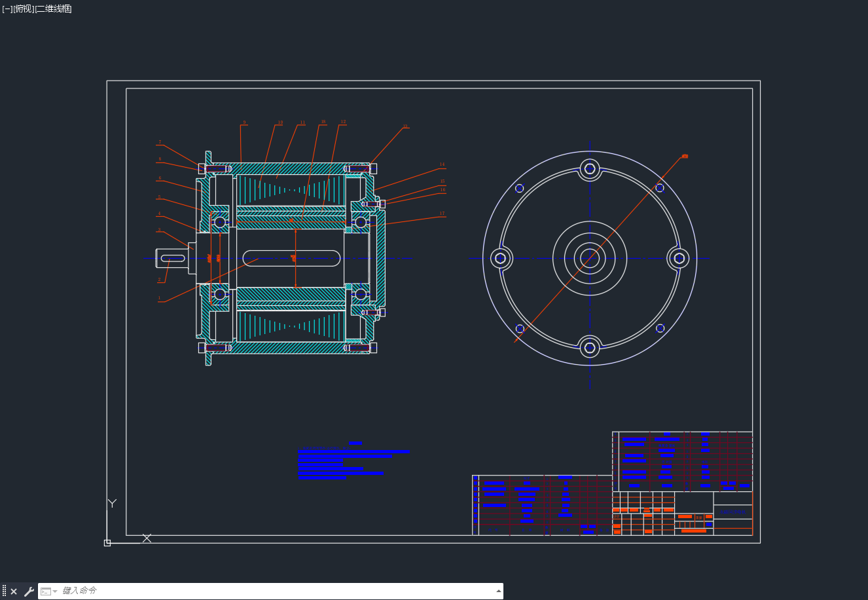Select part number label 4 in the drawing

coord(159,214)
